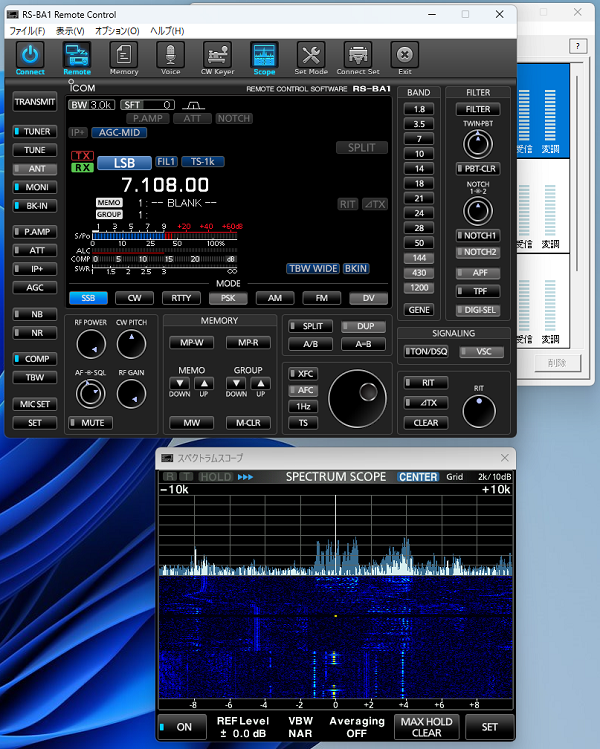The width and height of the screenshot is (600, 749).
Task: Adjust the RF POWER knob
Action: [91, 344]
